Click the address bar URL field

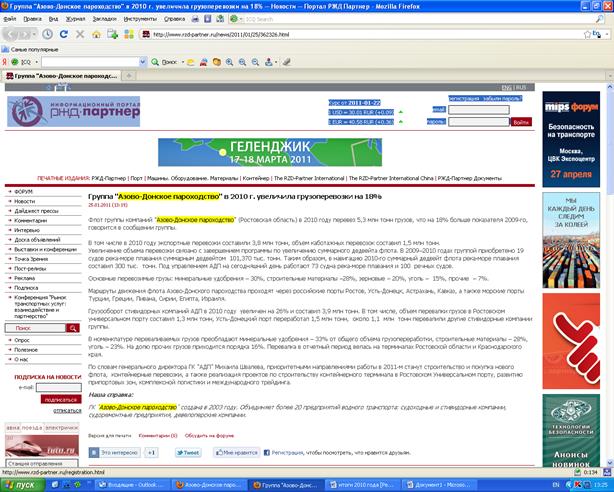(x=364, y=34)
